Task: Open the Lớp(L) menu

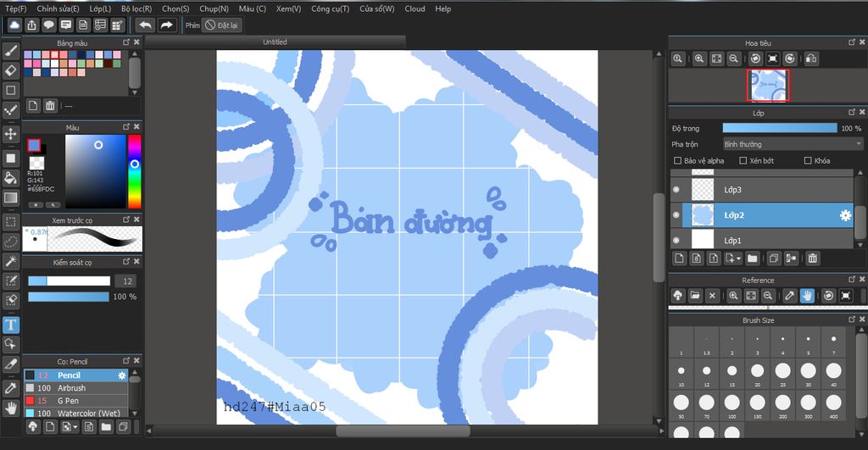Action: pyautogui.click(x=100, y=8)
